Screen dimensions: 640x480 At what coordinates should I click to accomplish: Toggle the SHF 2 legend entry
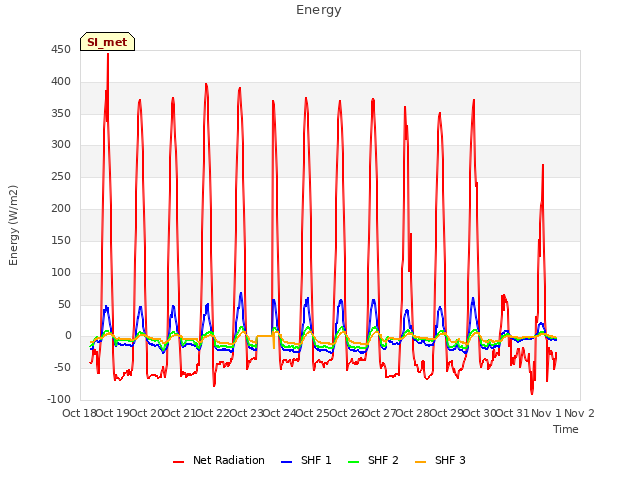(x=373, y=460)
